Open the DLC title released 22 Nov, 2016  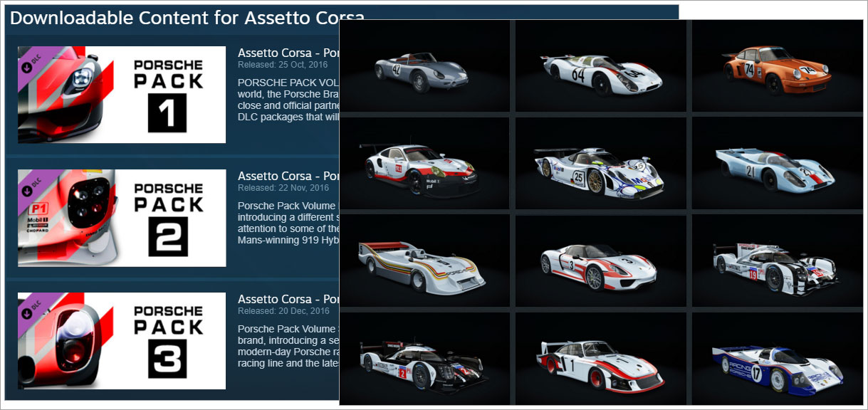288,176
